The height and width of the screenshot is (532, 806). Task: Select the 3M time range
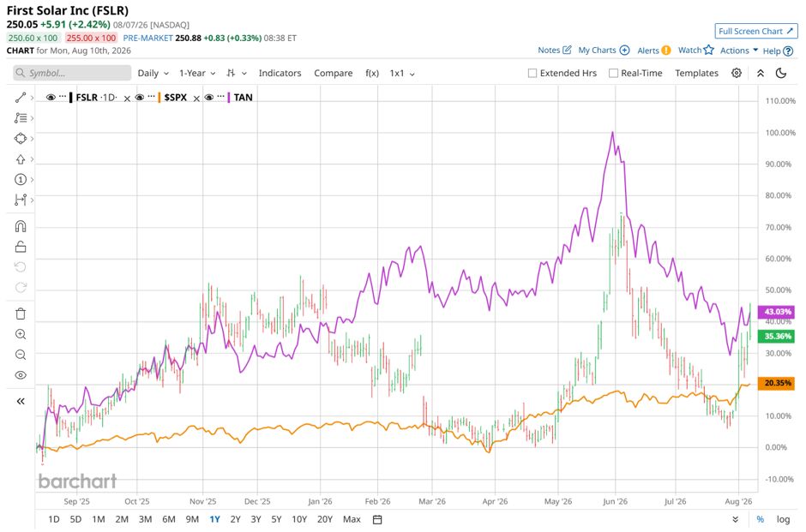coord(146,520)
